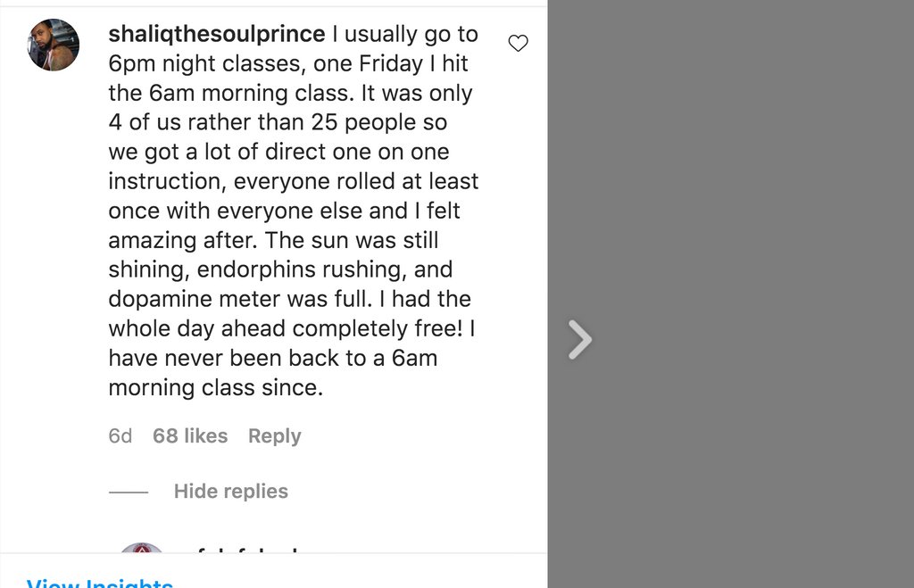Select the comment's last line 'morning class since.'

216,387
